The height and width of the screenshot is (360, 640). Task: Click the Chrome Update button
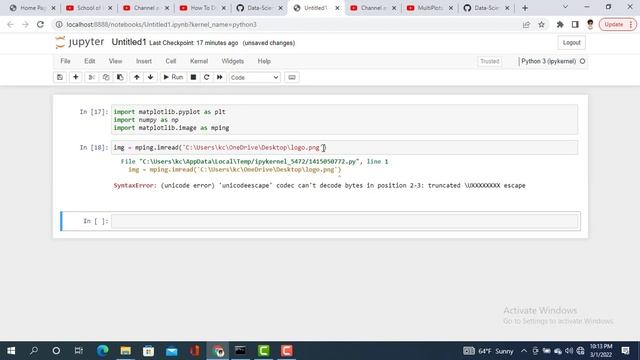click(618, 24)
